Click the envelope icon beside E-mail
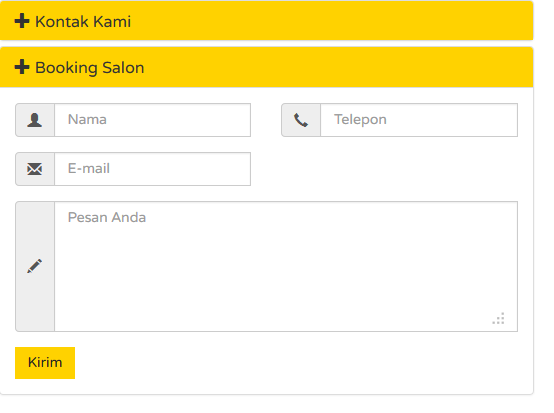This screenshot has height=413, width=554. click(35, 169)
